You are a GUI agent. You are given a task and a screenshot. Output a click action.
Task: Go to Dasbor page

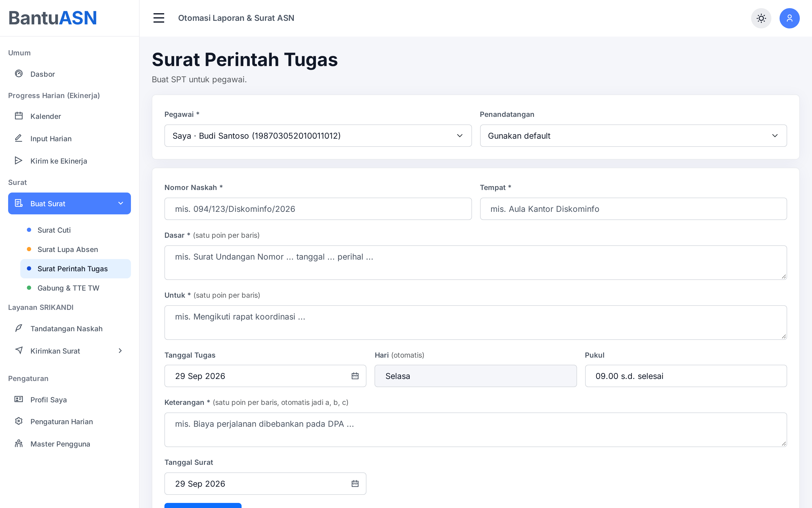[70, 74]
